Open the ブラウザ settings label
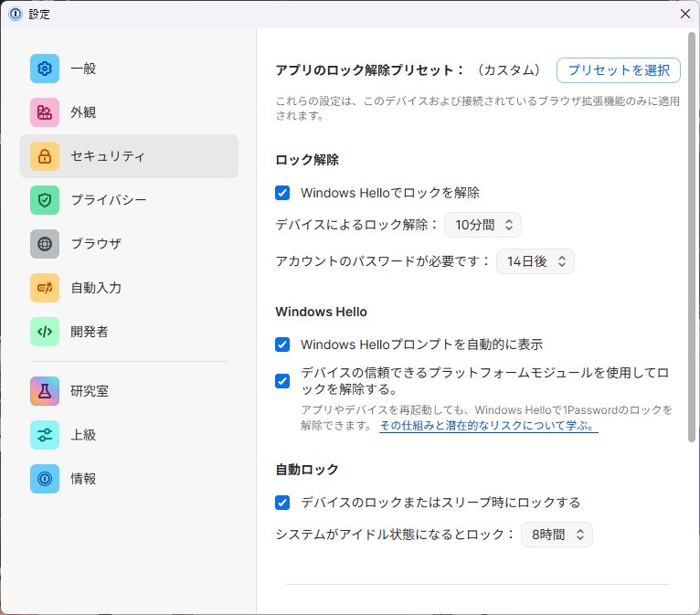This screenshot has width=700, height=615. tap(96, 244)
